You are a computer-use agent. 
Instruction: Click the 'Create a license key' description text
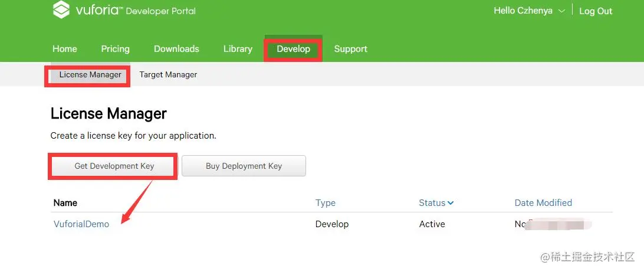[x=133, y=136]
